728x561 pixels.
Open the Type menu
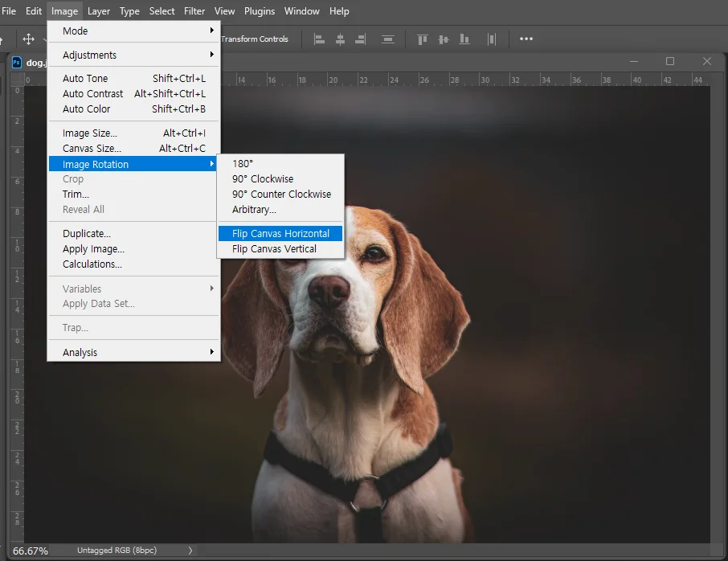coord(129,11)
